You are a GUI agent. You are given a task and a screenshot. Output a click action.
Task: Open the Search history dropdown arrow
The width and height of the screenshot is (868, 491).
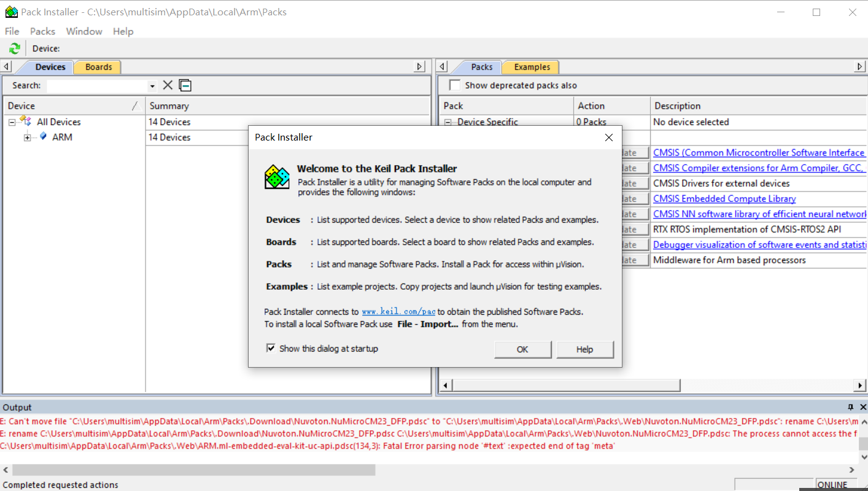(152, 86)
